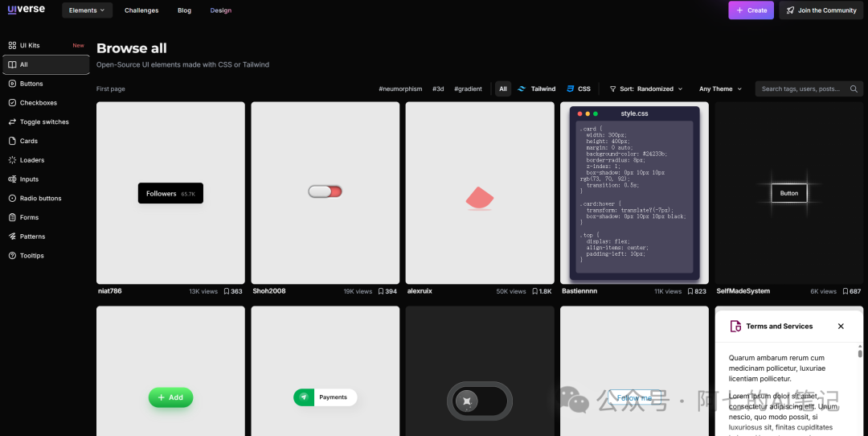Filter by #gradient tag
868x436 pixels.
(468, 88)
